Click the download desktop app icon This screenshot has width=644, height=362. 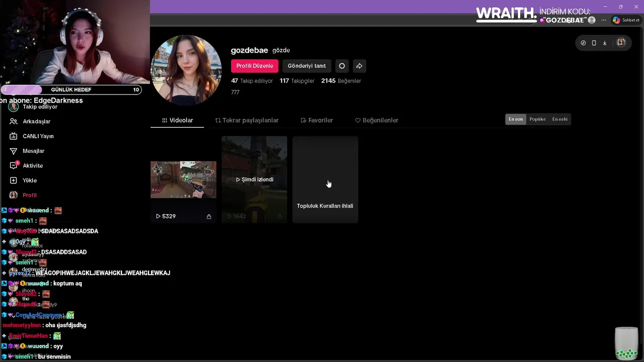pos(605,43)
